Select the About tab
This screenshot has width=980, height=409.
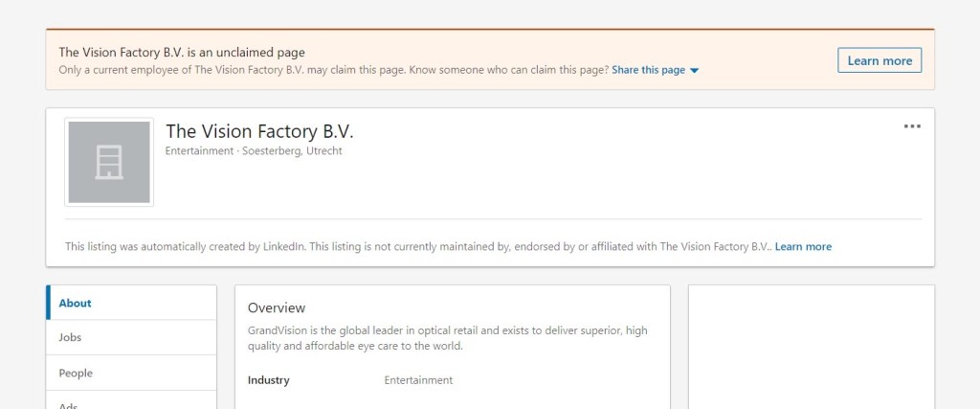[76, 303]
